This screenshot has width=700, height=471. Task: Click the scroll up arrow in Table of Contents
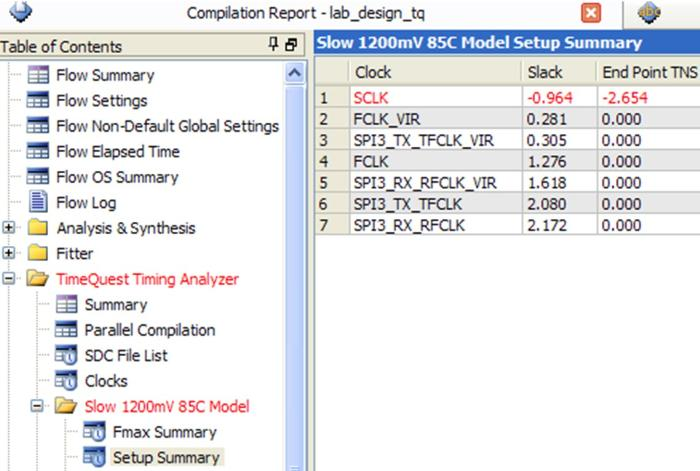click(x=295, y=73)
